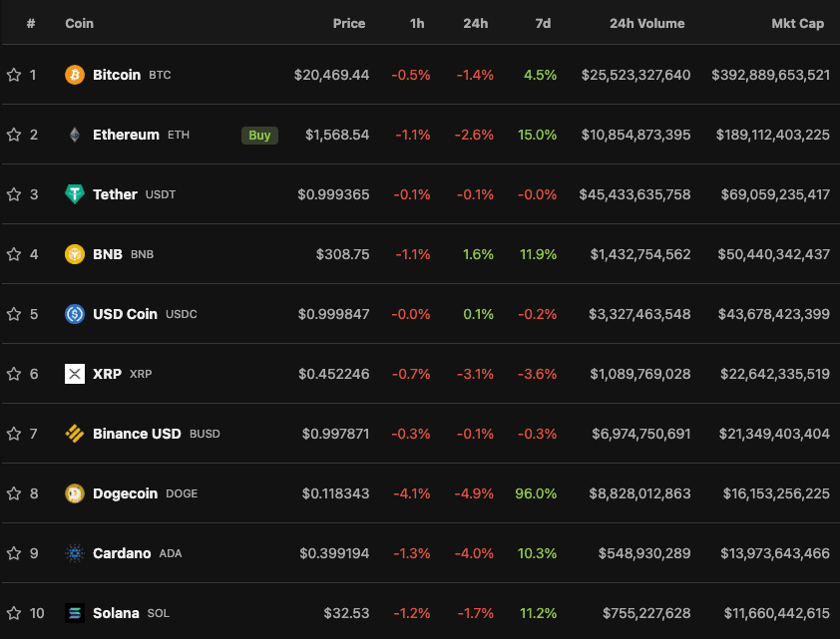This screenshot has height=639, width=840.
Task: Select BNB price $308.75
Action: click(x=342, y=254)
